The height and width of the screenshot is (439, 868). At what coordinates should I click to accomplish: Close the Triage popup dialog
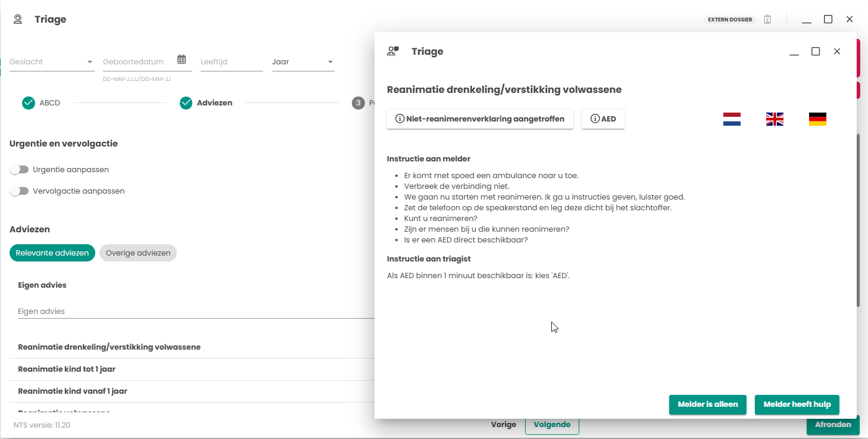click(837, 52)
